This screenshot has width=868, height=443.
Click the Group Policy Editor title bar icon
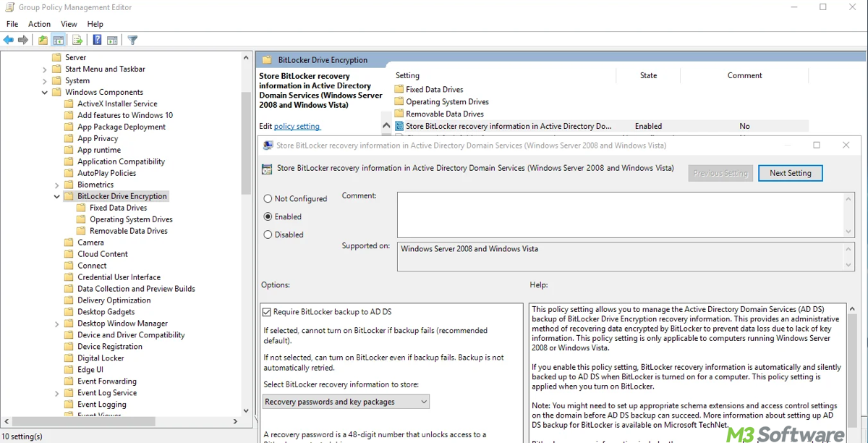pos(10,7)
